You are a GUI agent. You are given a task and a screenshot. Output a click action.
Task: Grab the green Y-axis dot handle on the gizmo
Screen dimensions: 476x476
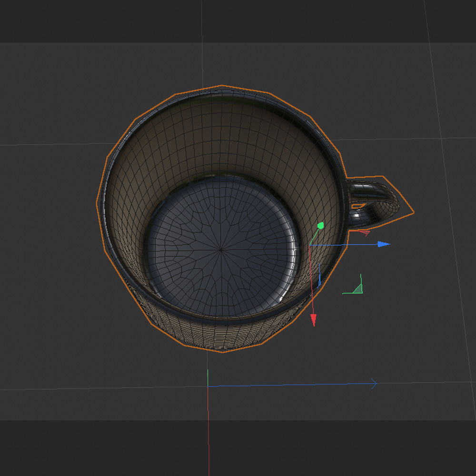pos(320,224)
